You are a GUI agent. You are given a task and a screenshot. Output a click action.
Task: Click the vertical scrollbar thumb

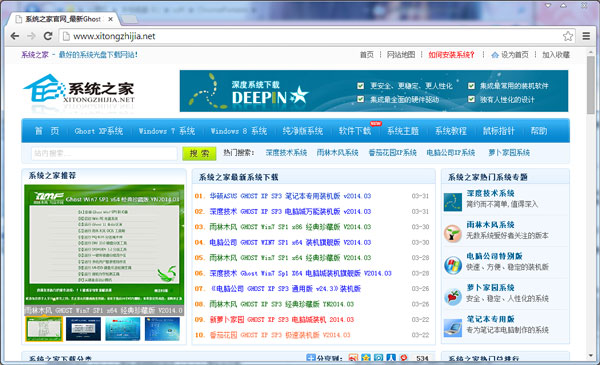click(590, 85)
